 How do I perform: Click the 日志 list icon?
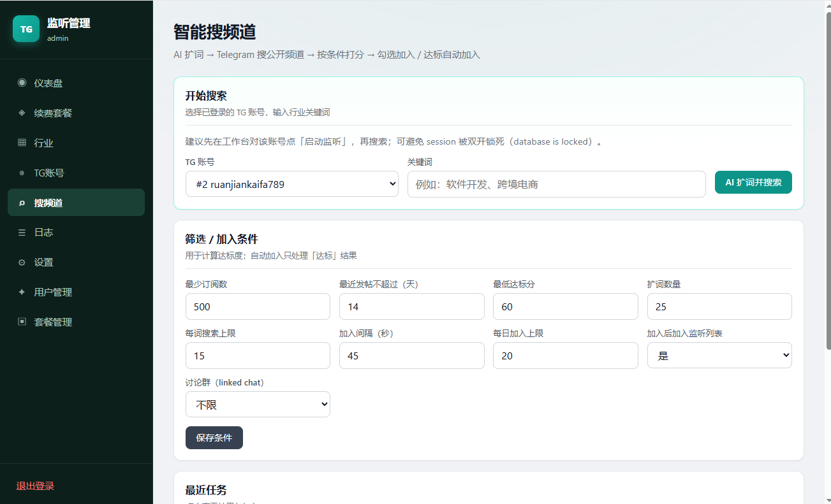(22, 233)
